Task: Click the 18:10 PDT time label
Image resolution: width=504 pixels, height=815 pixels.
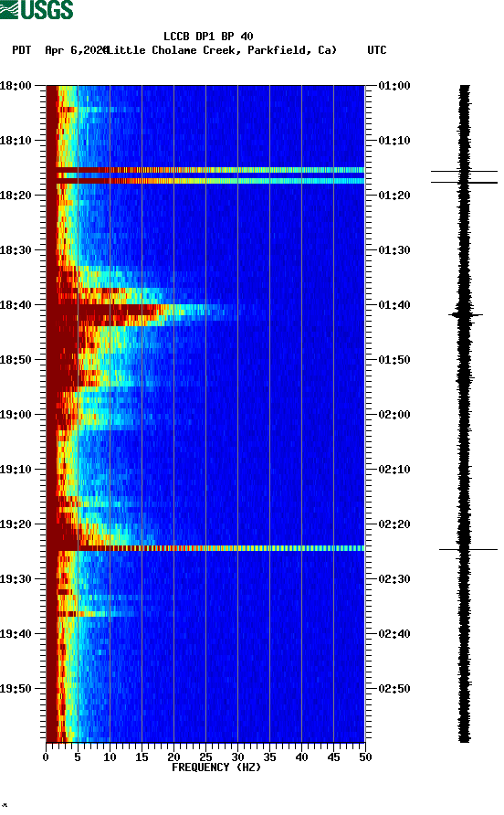Action: pyautogui.click(x=16, y=141)
